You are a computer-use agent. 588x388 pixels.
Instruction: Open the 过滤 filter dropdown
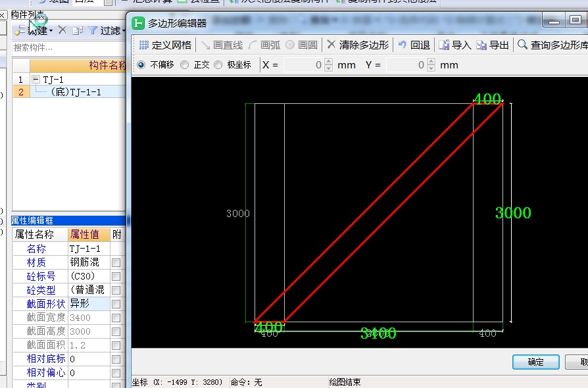(x=107, y=30)
